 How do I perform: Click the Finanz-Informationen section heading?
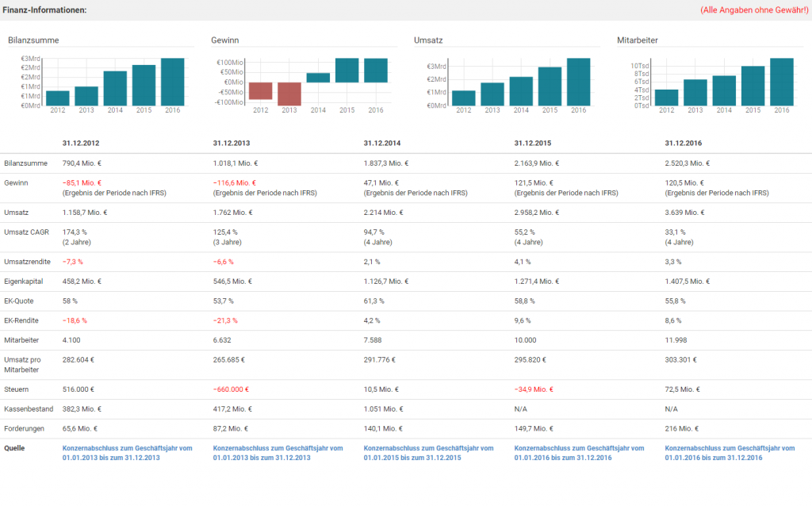pyautogui.click(x=45, y=10)
